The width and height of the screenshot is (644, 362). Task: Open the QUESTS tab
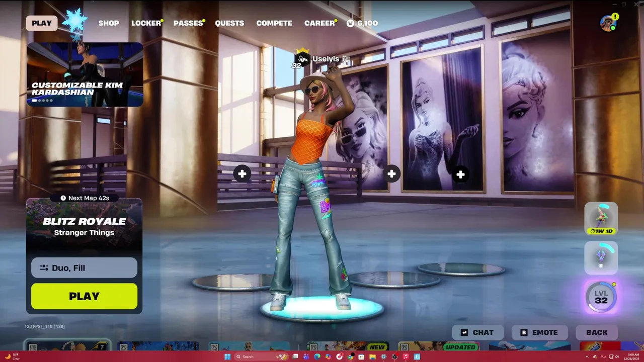click(x=229, y=23)
